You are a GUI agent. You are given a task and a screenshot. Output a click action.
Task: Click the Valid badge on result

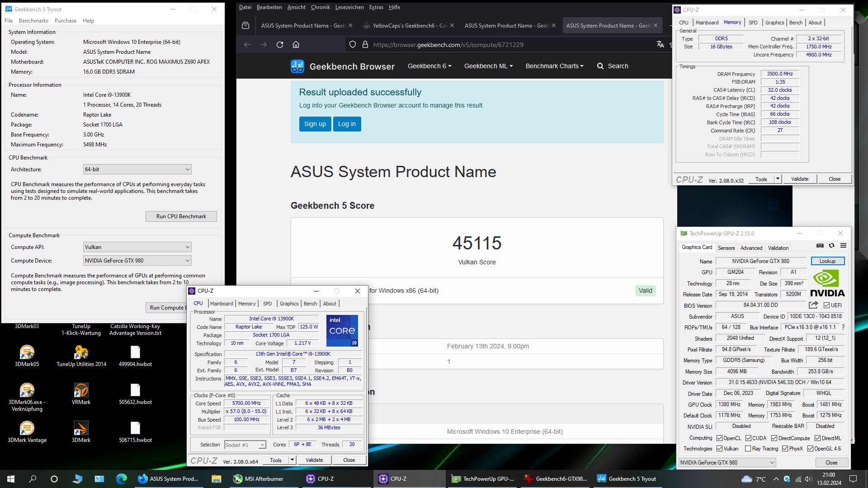click(x=645, y=291)
